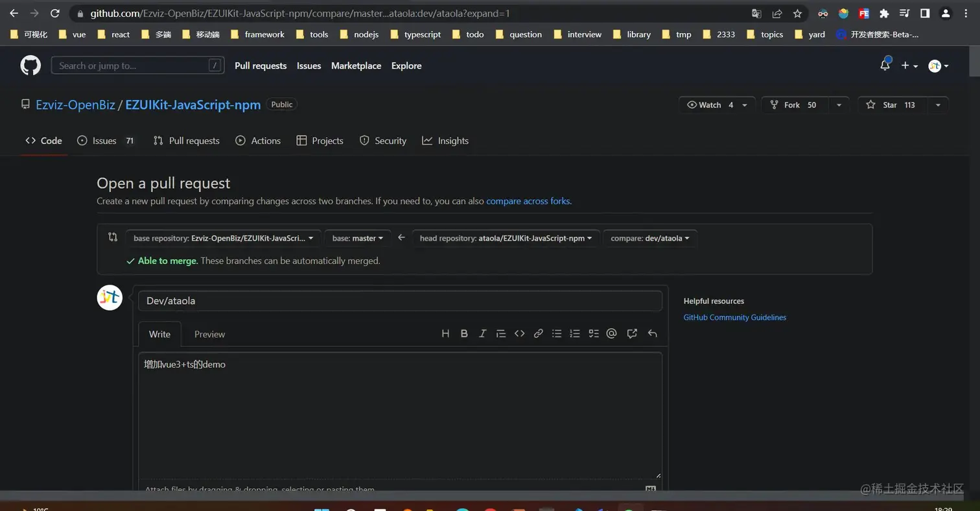This screenshot has width=980, height=511.
Task: Click the Chrome translate page icon
Action: (756, 14)
